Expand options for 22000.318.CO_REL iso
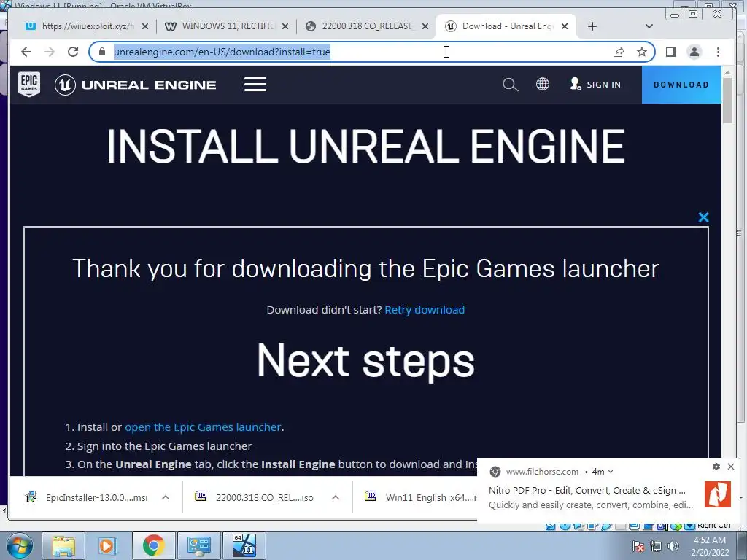 point(336,497)
